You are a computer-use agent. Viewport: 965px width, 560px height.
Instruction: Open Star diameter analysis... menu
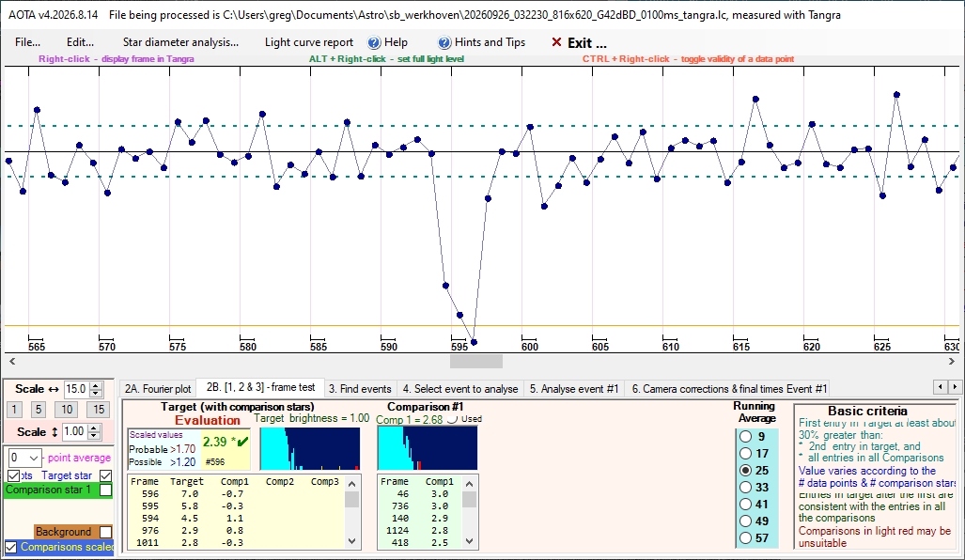[x=180, y=42]
